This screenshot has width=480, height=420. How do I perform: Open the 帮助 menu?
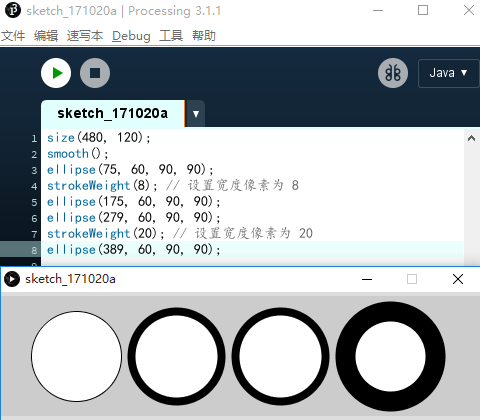point(204,36)
